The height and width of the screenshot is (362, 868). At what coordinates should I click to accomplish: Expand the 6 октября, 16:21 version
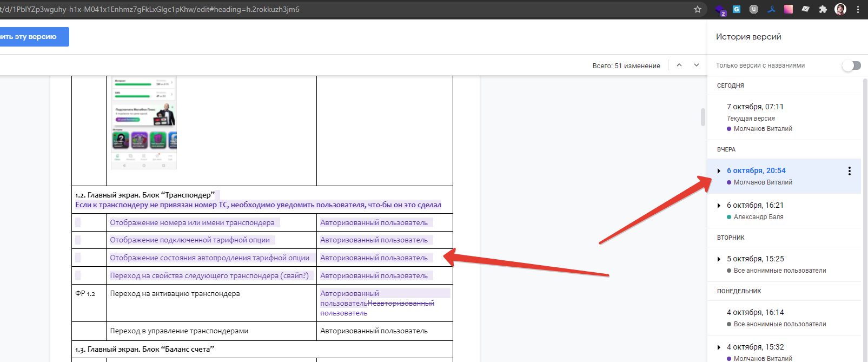click(x=719, y=206)
